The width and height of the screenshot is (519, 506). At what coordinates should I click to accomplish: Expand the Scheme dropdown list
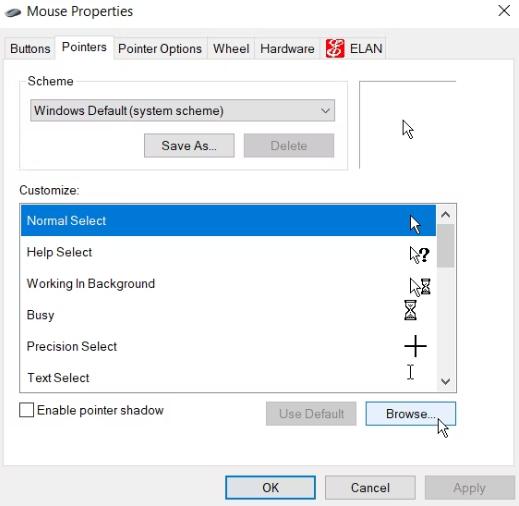click(x=183, y=110)
